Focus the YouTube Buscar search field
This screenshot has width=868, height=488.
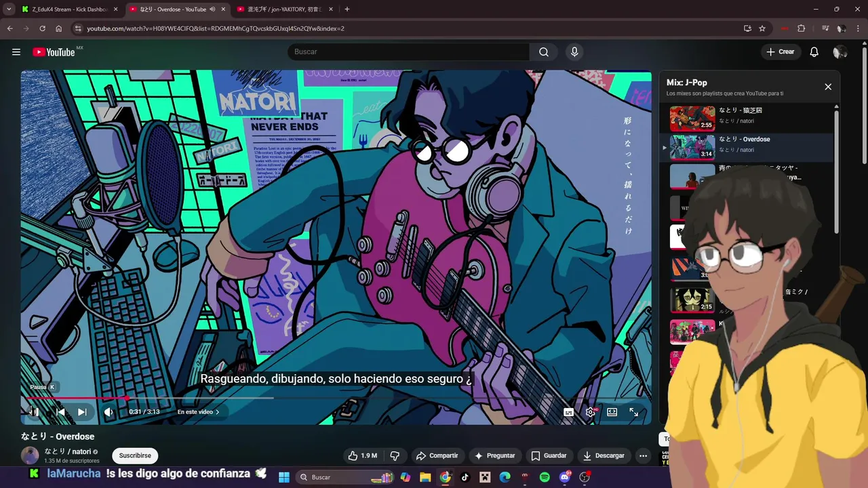(x=409, y=52)
